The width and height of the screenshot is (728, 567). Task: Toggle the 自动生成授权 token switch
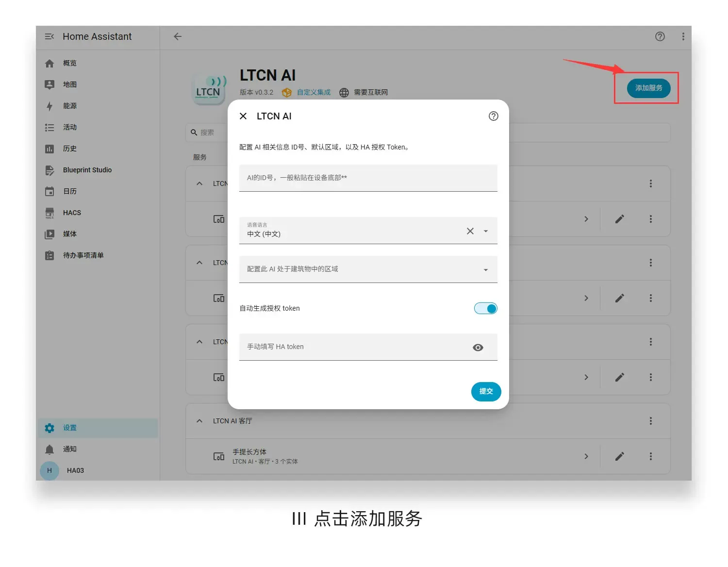click(x=486, y=308)
